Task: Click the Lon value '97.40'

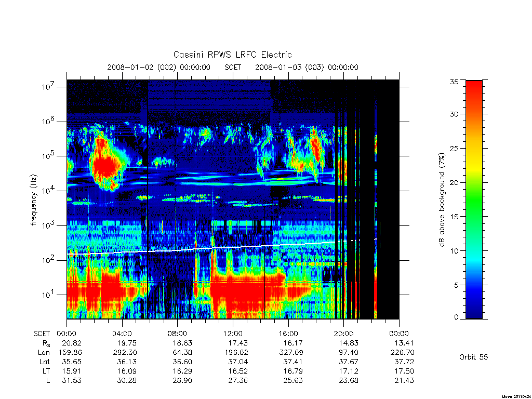Action: [349, 353]
